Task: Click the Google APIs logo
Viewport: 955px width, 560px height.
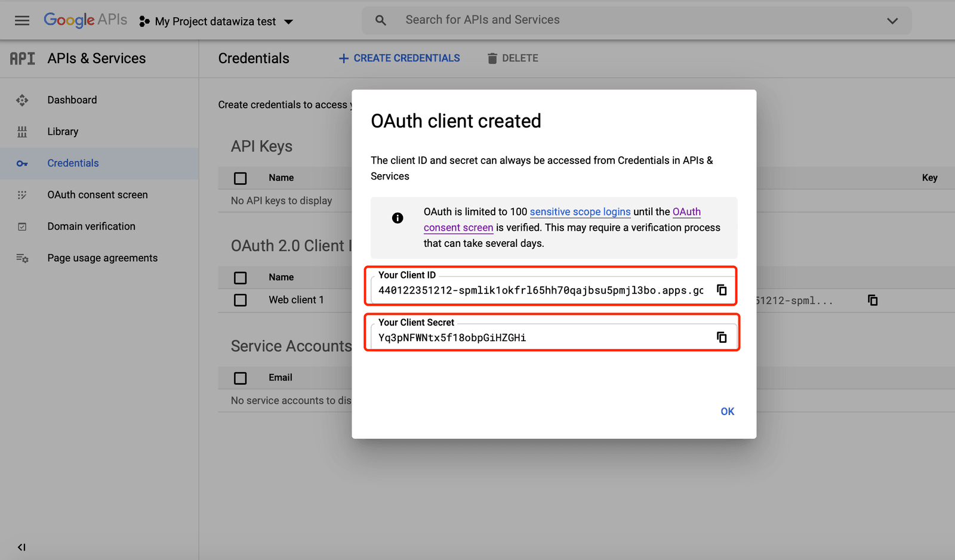Action: click(85, 20)
